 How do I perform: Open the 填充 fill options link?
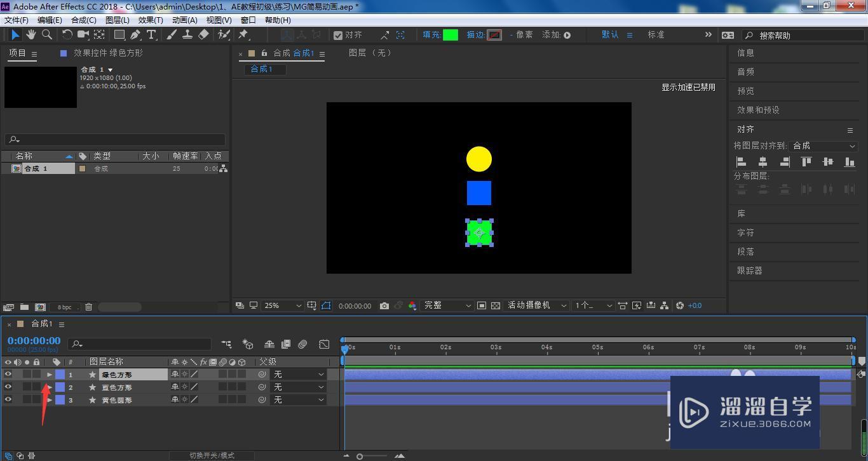(431, 35)
